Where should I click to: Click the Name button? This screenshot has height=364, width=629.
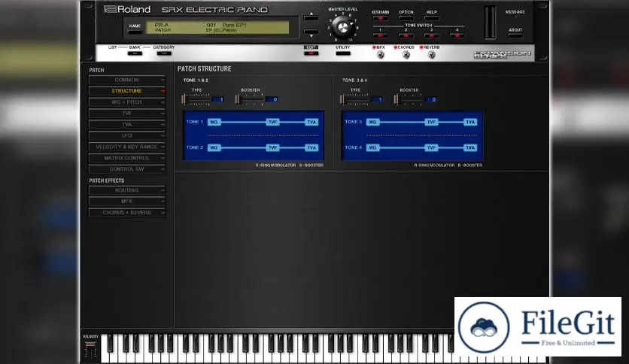tap(135, 32)
